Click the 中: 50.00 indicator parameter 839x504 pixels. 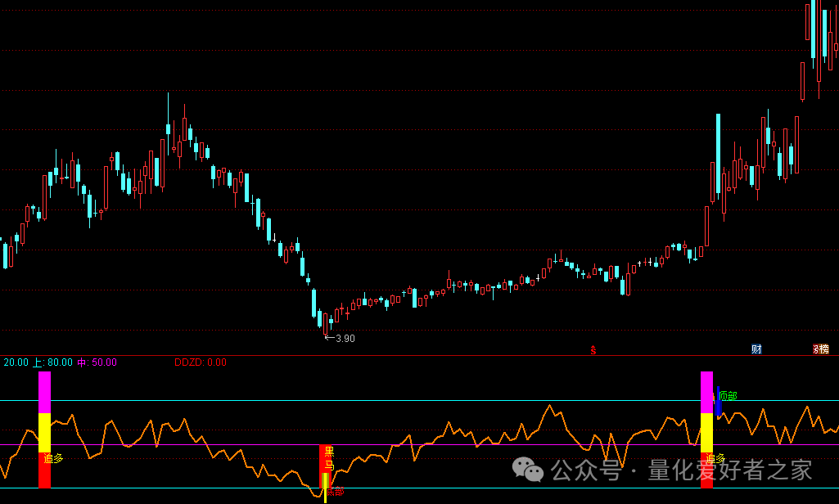tap(97, 362)
